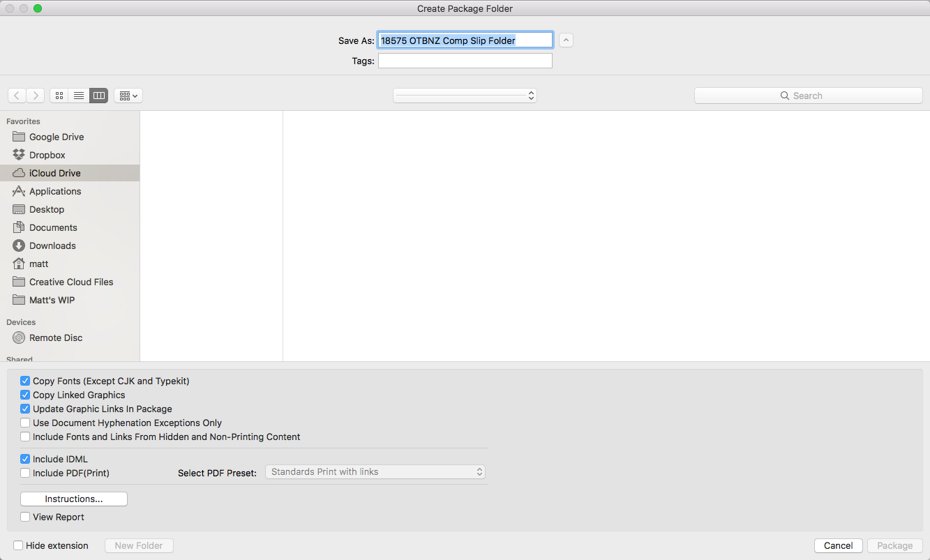The image size is (930, 560).
Task: Open matt home folder in sidebar
Action: (x=70, y=264)
